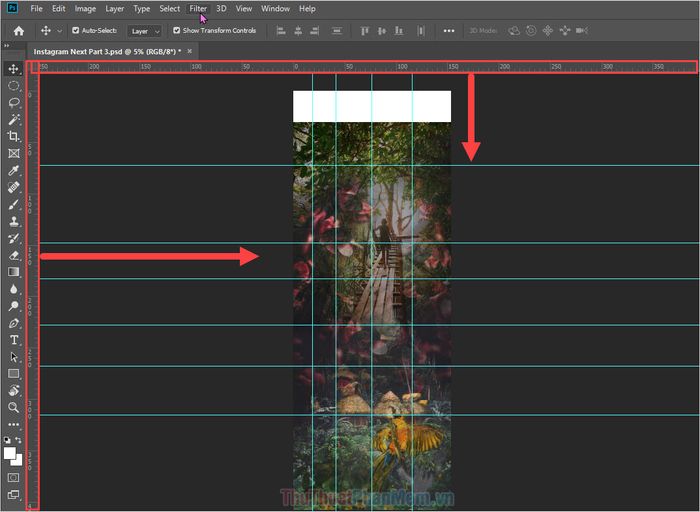Click the 3D Slide mode icon
700x512 pixels.
click(x=565, y=31)
